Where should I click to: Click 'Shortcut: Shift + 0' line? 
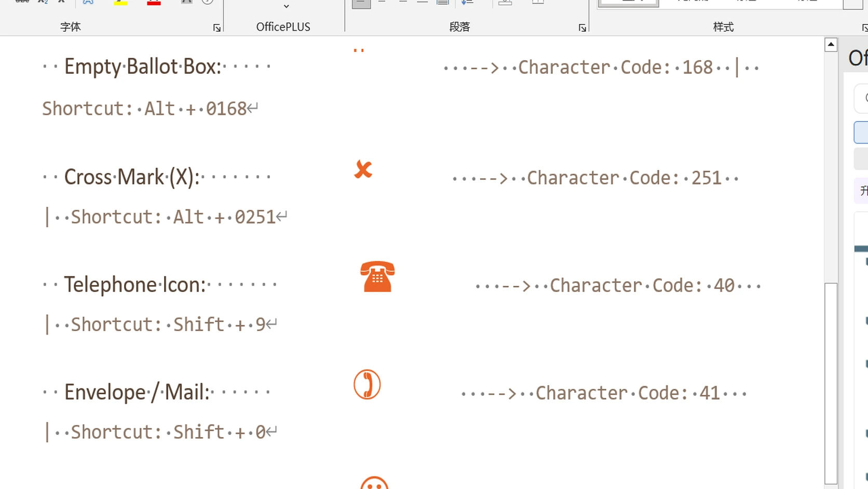(x=168, y=432)
